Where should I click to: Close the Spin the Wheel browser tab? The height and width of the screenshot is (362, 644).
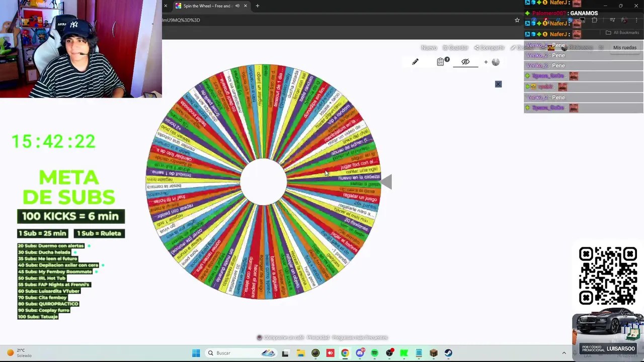(x=246, y=6)
